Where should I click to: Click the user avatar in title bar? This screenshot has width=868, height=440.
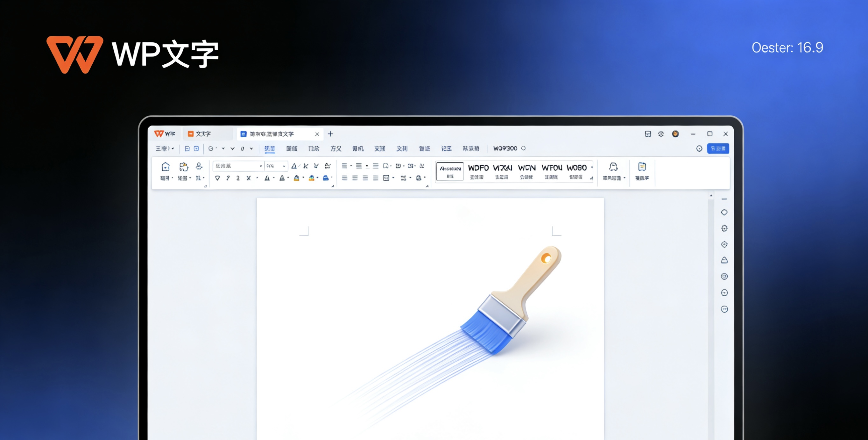tap(675, 134)
